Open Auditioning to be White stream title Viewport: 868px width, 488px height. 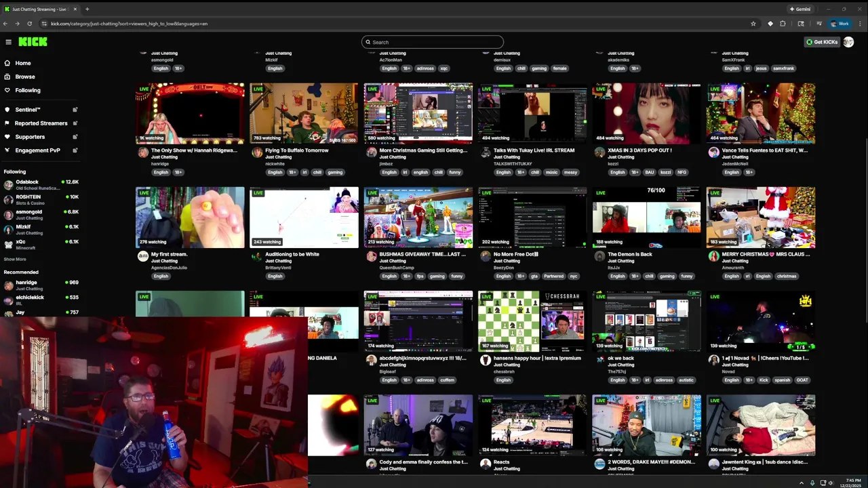point(292,254)
